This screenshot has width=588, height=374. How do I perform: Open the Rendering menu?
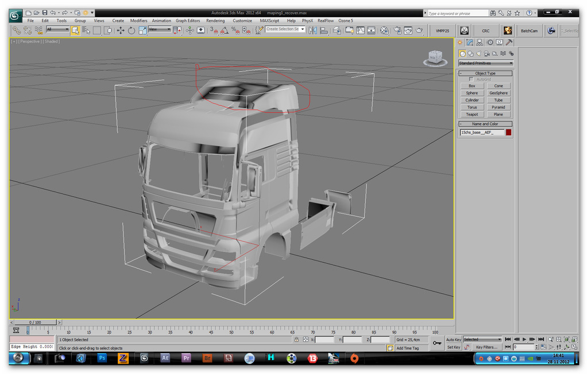pyautogui.click(x=215, y=21)
